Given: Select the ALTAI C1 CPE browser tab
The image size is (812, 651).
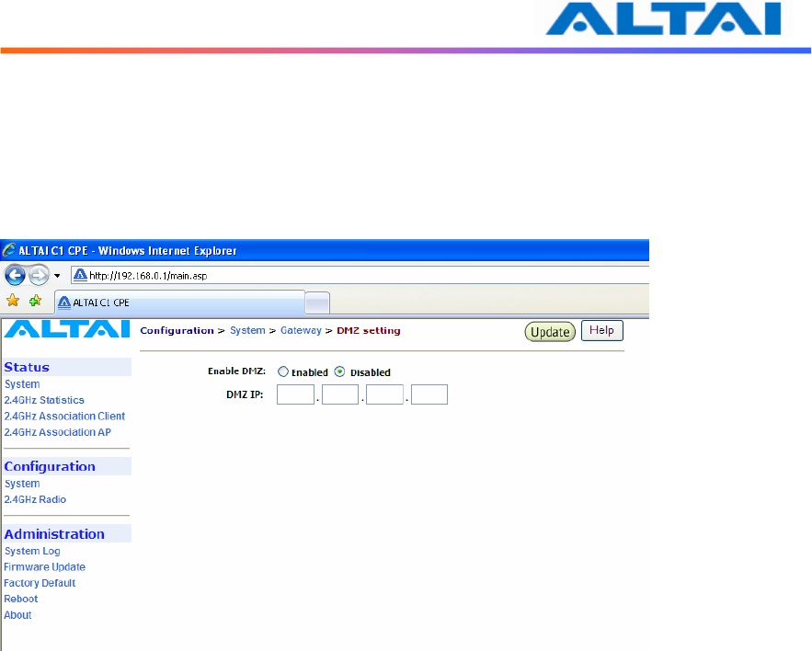Looking at the screenshot, I should [x=179, y=303].
